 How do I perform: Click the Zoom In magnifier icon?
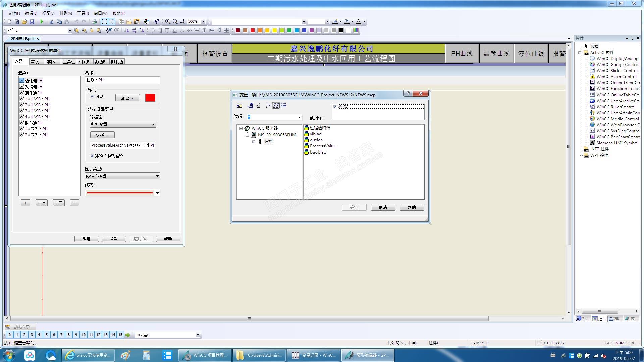168,22
